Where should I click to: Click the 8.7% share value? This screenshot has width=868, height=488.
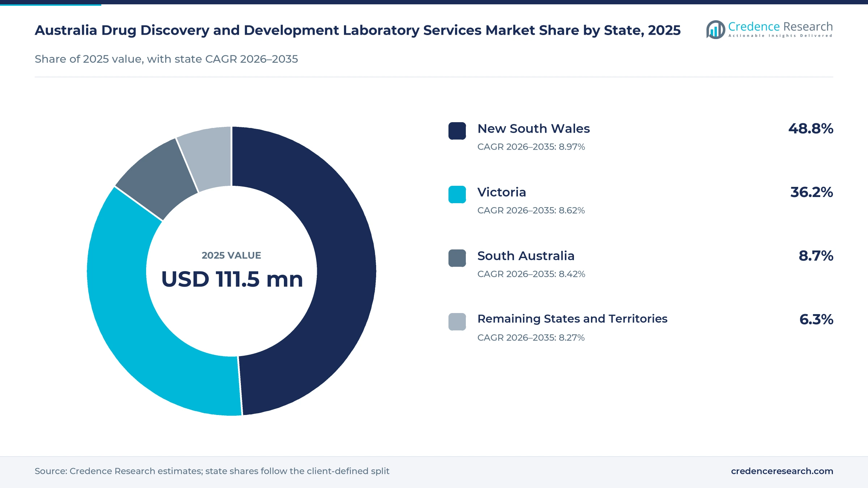coord(816,256)
